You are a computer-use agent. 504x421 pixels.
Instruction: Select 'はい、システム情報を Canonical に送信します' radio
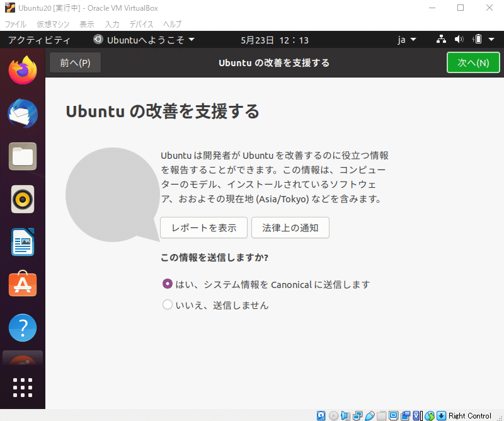click(168, 284)
